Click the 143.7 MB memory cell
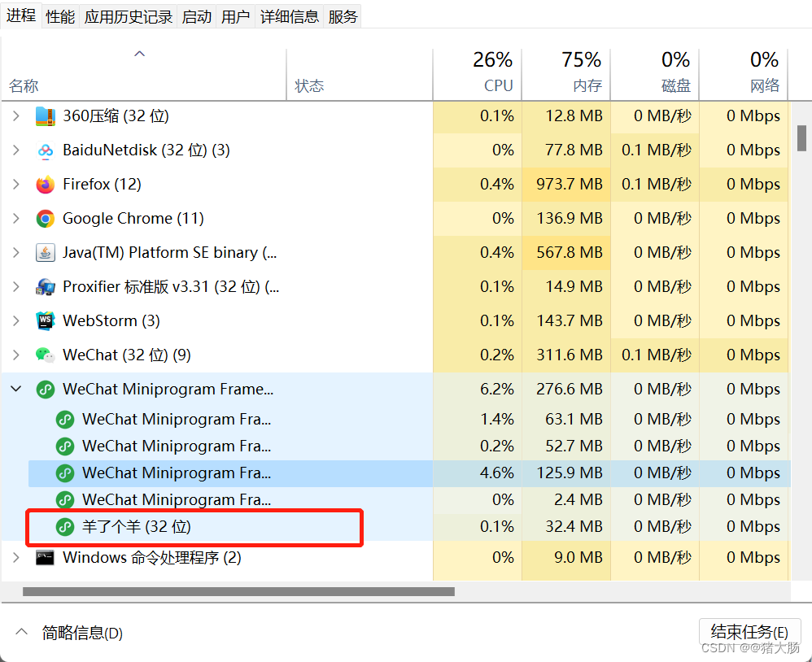Image resolution: width=812 pixels, height=662 pixels. click(566, 321)
